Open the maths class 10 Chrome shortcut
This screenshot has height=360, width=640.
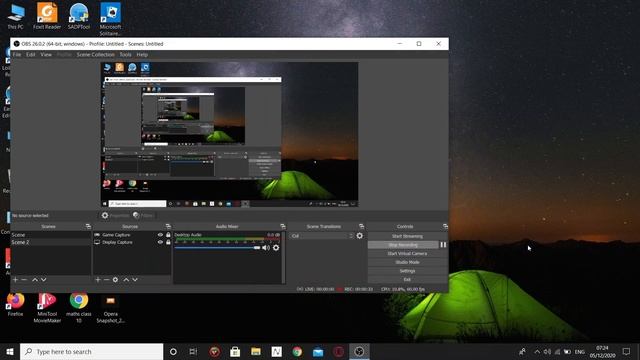[79, 308]
